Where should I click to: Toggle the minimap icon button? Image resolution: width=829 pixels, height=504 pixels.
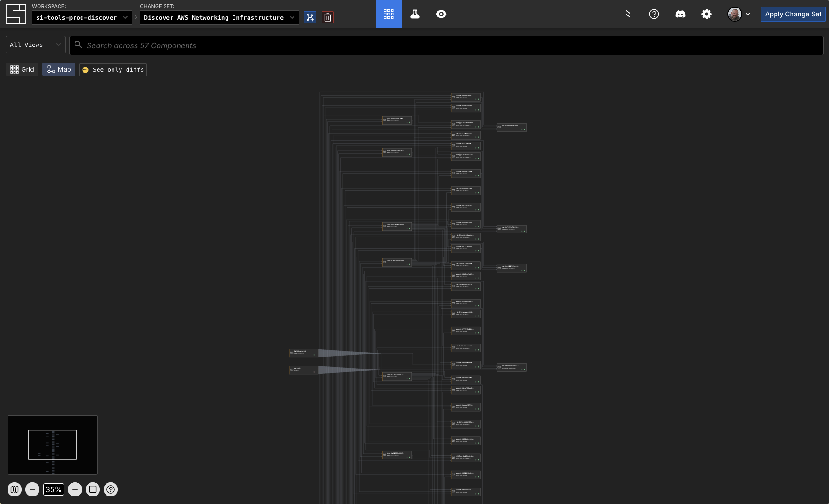tap(15, 489)
